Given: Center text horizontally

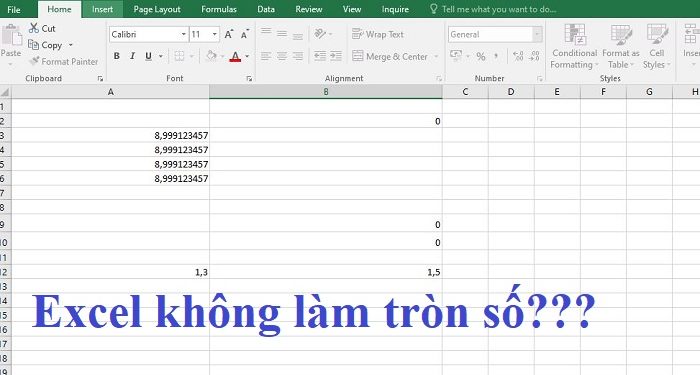Looking at the screenshot, I should pos(282,56).
